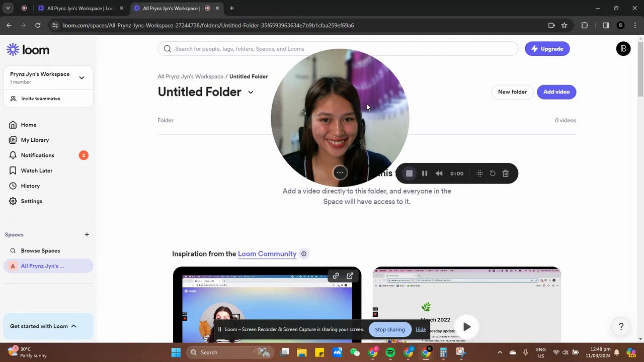Open the Loom Community link
644x362 pixels.
click(267, 254)
